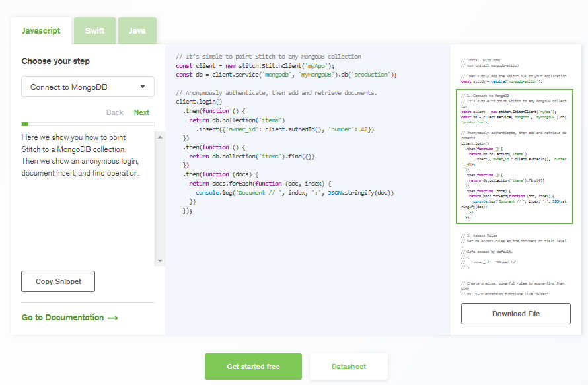Go Back to previous step

pos(115,112)
